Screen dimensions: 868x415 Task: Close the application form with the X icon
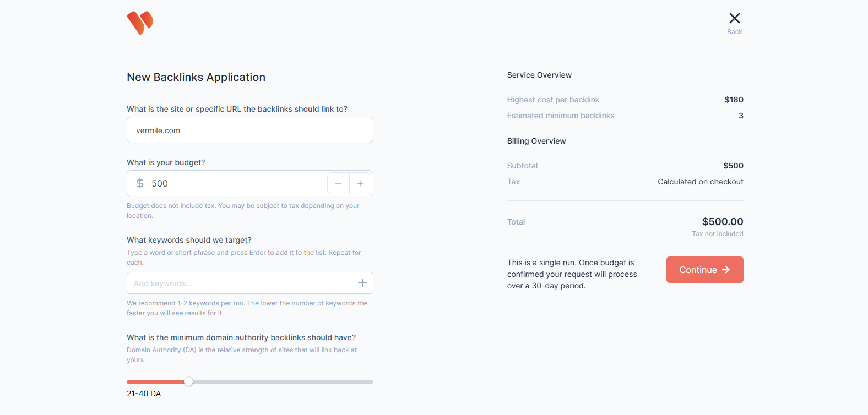734,18
